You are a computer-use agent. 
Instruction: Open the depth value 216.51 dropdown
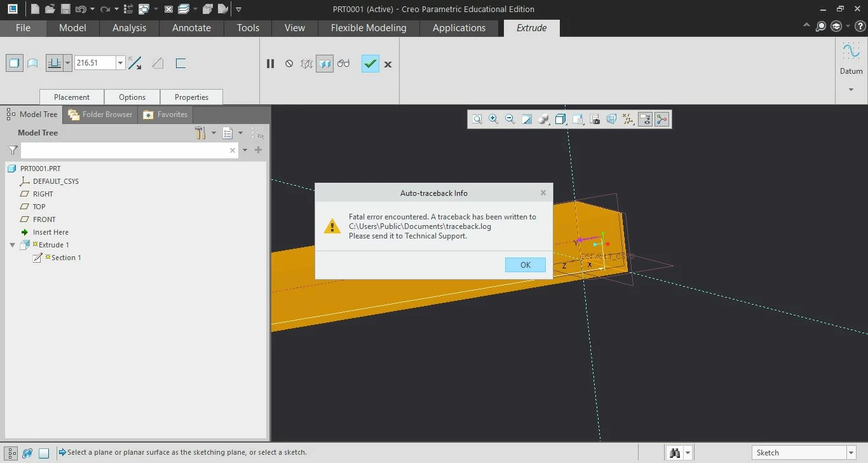(x=120, y=63)
